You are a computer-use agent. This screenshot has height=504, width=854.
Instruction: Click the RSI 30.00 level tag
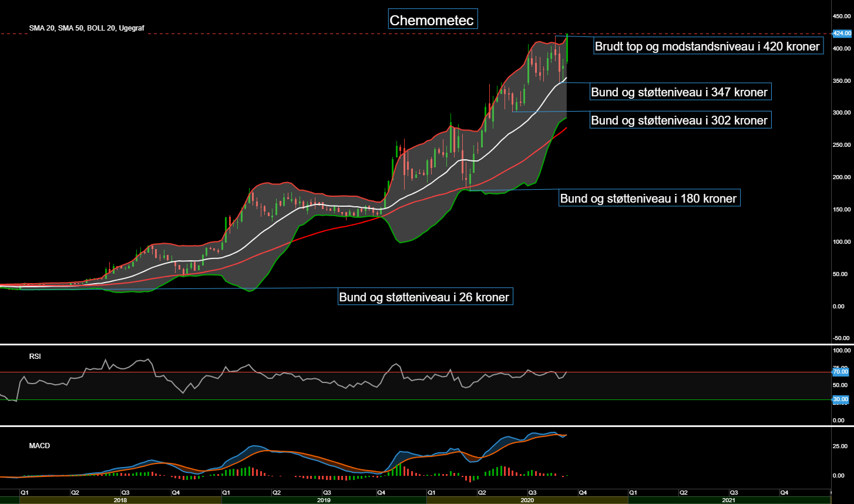842,399
